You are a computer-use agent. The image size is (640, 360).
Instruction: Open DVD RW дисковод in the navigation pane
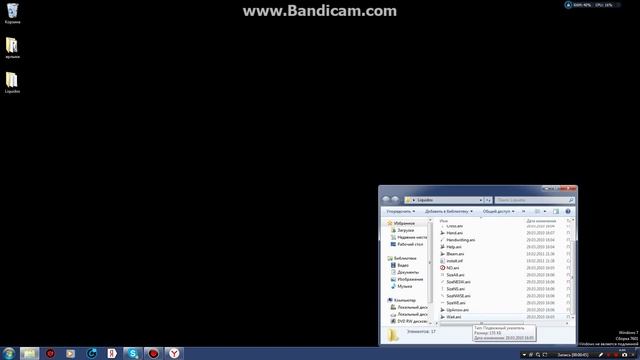point(409,321)
